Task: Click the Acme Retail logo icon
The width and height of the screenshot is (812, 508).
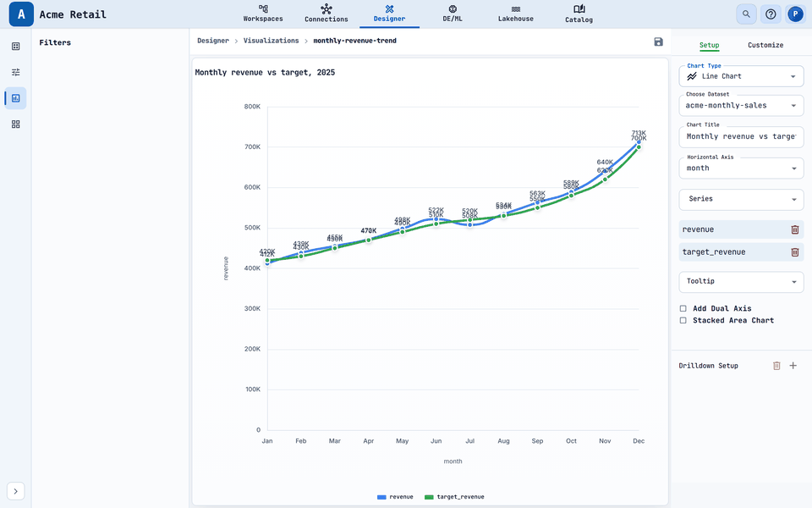Action: pos(21,14)
